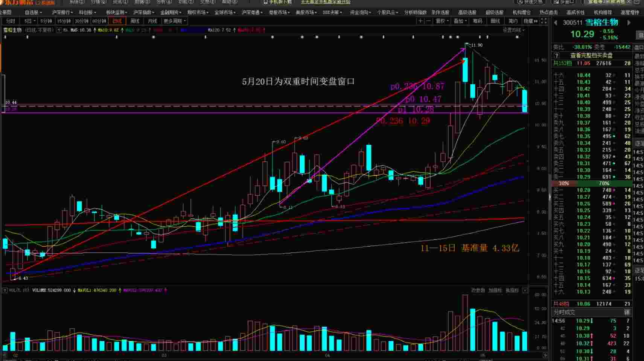Viewport: 644px width, 361px height.
Task: Switch to 周线 weekly chart
Action: [x=135, y=21]
